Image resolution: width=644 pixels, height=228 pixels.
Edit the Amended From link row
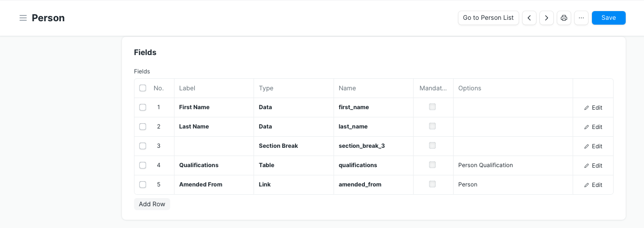point(593,185)
